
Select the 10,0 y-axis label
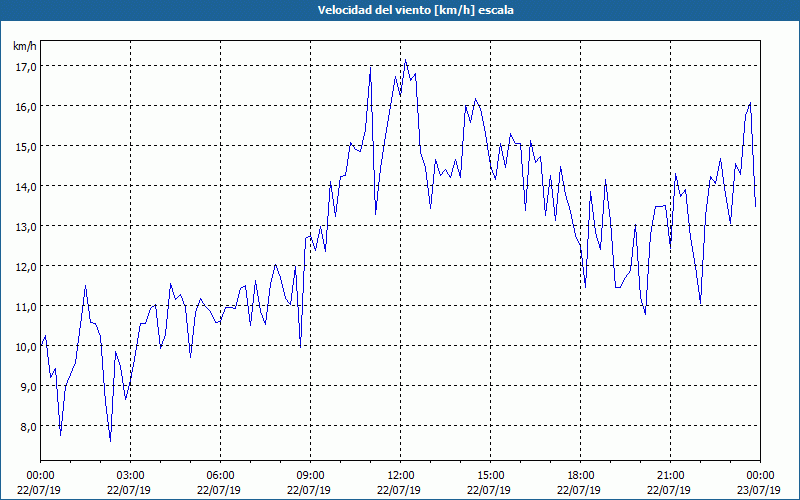(25, 347)
